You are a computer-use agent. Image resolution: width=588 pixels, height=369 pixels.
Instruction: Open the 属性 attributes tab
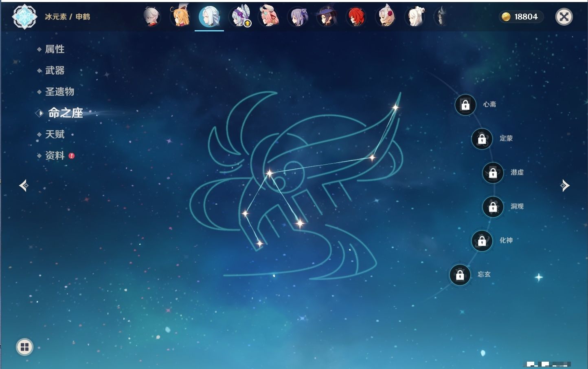pos(55,49)
